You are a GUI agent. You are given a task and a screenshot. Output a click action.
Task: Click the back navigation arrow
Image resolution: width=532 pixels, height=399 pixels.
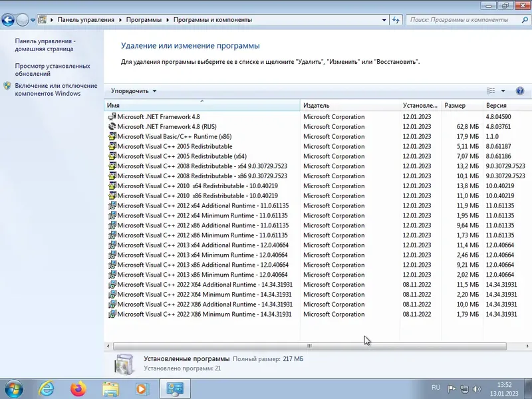8,19
